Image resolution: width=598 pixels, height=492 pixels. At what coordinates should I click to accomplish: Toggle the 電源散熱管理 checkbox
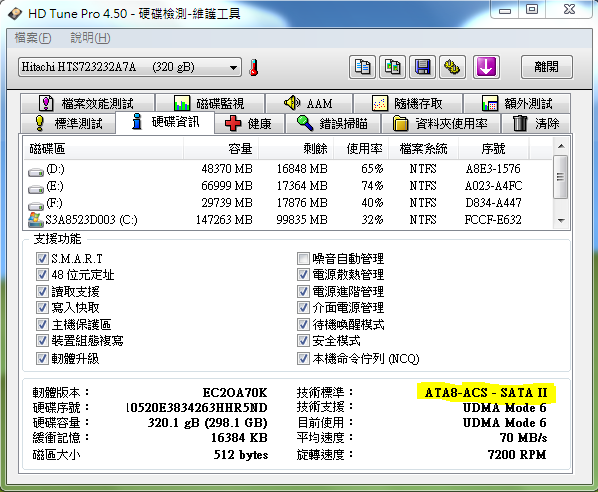click(303, 275)
